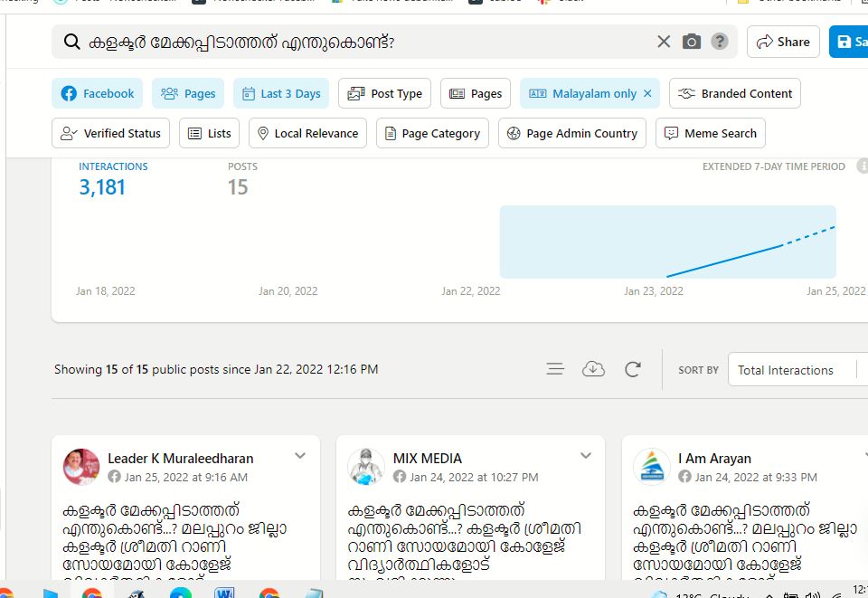Open the Post Type filter menu

384,93
